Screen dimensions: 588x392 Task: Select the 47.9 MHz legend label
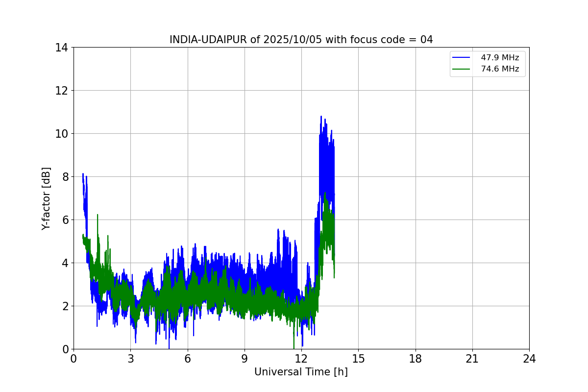click(x=500, y=58)
